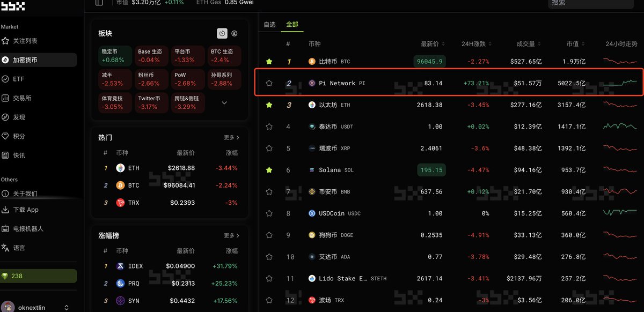Image resolution: width=644 pixels, height=312 pixels.
Task: Click the 狗狗币 DOGE logo
Action: [312, 235]
